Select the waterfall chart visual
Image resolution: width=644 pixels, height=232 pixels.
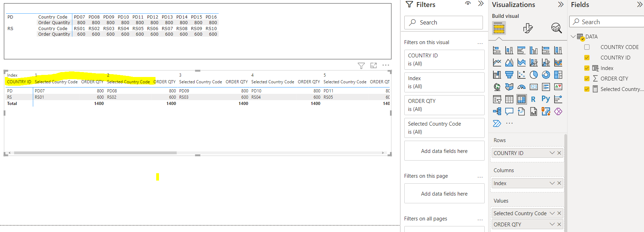point(497,75)
